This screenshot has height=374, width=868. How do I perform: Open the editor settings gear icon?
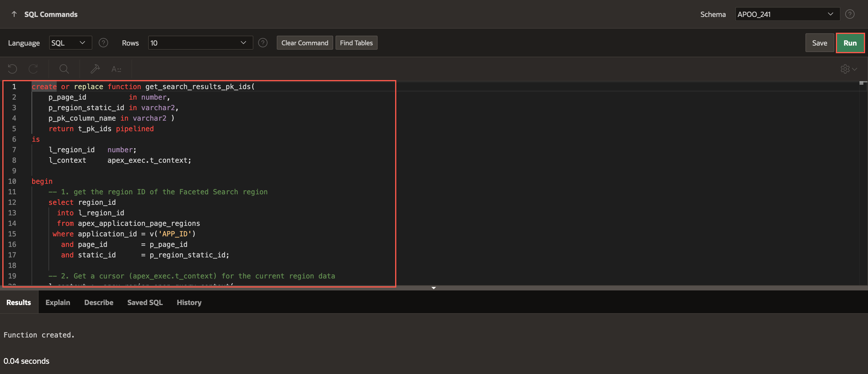point(845,69)
